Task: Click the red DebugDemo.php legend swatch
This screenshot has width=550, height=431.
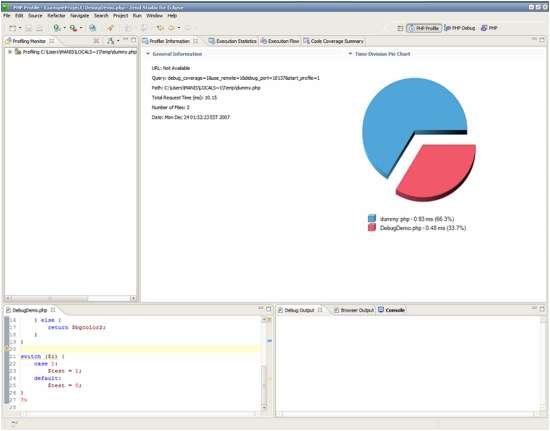Action: coord(372,228)
